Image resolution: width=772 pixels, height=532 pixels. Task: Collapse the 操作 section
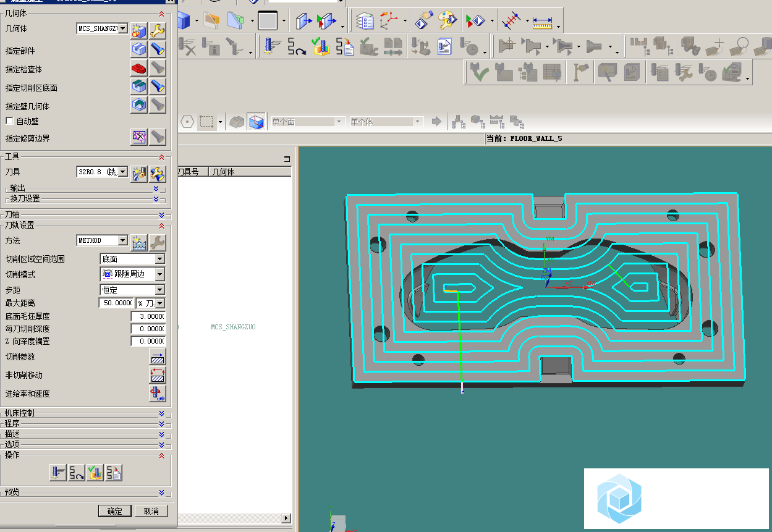[x=161, y=455]
